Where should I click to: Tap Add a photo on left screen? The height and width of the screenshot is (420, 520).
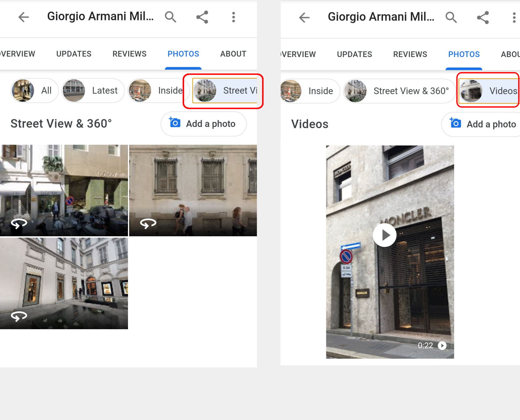point(204,124)
